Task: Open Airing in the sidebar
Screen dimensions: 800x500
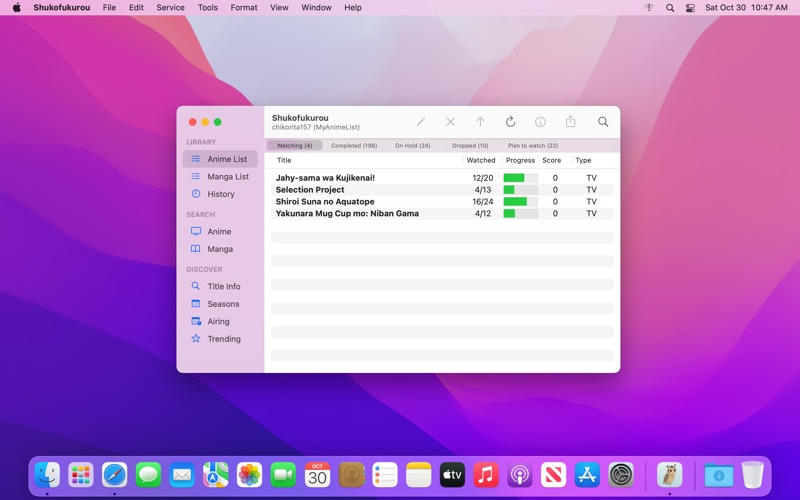Action: pos(220,321)
